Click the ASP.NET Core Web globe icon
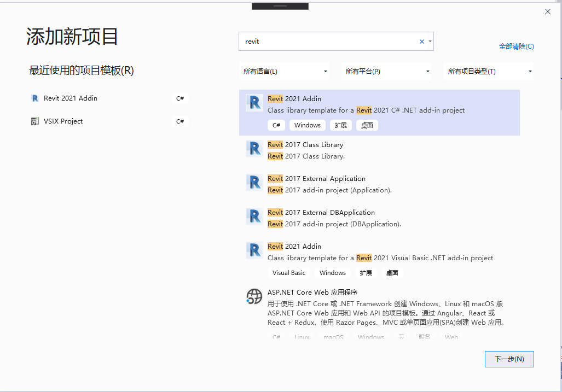Screen dimensions: 562x392 [254, 296]
